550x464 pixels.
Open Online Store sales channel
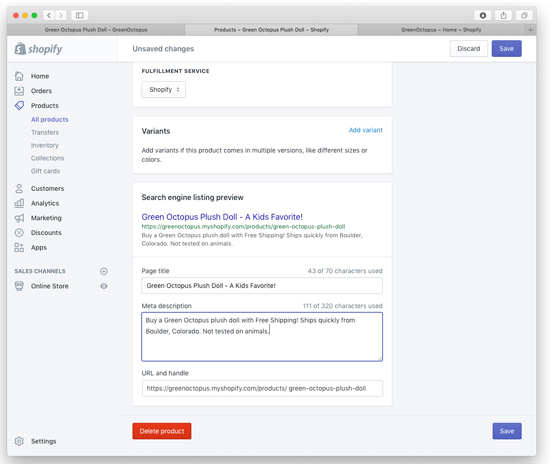[49, 286]
